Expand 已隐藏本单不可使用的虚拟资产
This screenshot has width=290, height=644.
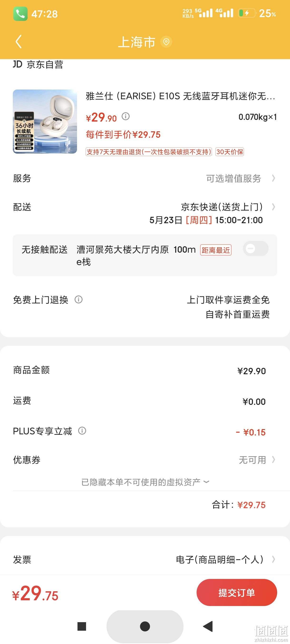pos(145,482)
